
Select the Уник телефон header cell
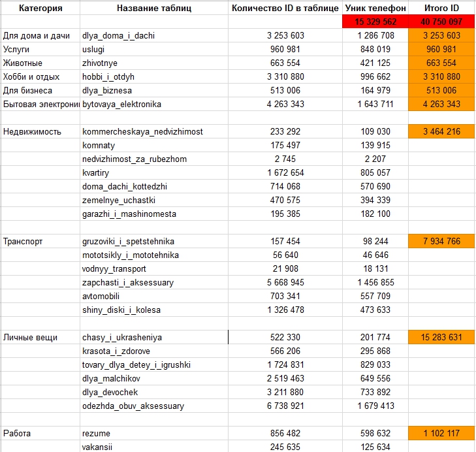pyautogui.click(x=375, y=8)
